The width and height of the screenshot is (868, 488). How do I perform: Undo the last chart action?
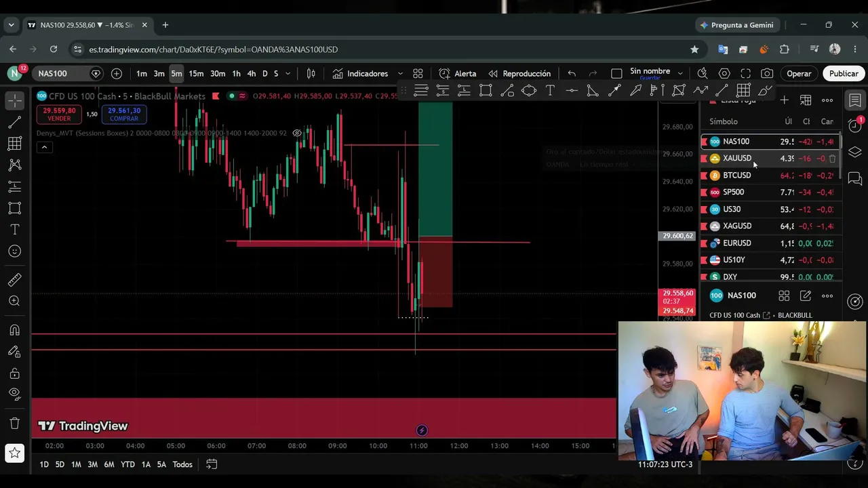(x=572, y=73)
